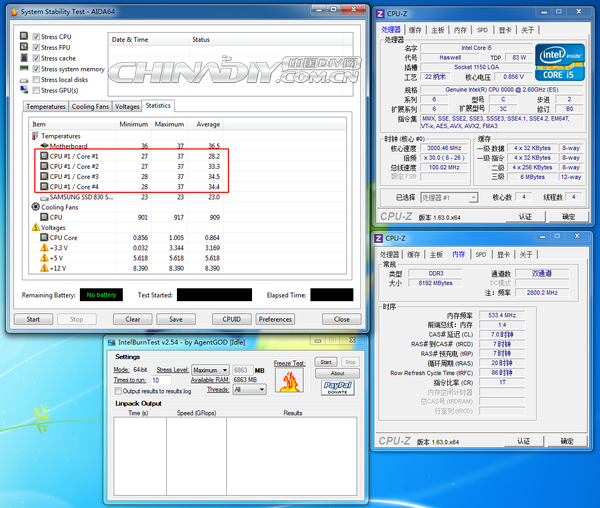Switch to the Voltages tab

point(127,106)
